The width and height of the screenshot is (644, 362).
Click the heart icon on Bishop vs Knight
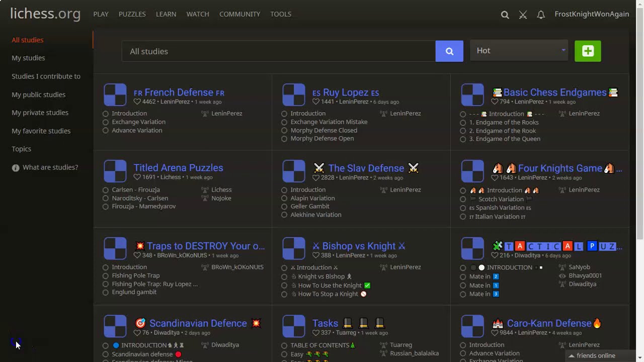[315, 255]
